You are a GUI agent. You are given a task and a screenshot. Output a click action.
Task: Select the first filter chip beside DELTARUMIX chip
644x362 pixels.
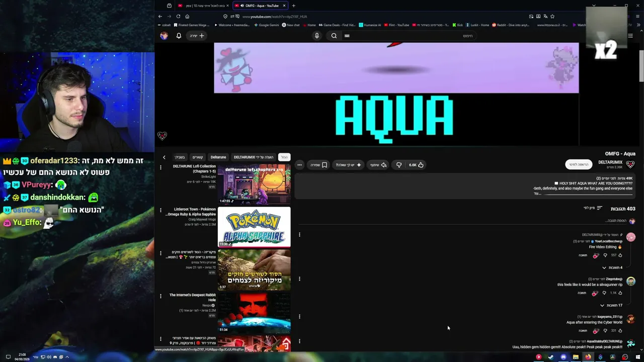tap(284, 157)
